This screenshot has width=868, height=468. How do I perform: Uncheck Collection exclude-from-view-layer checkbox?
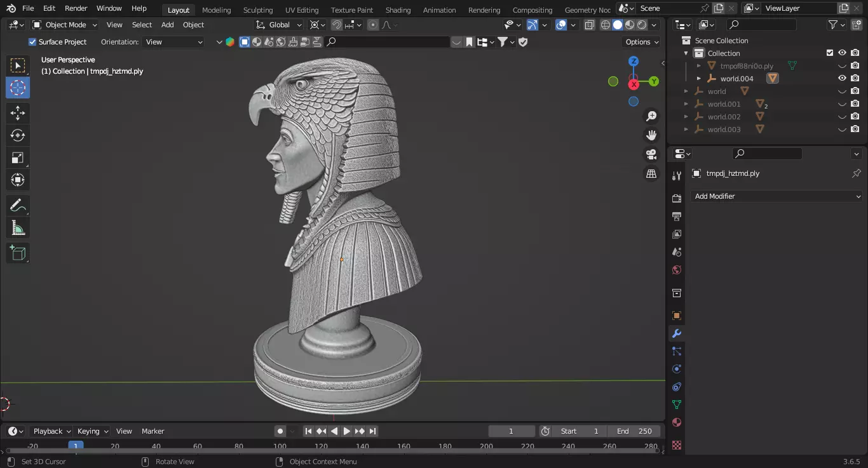[x=829, y=53]
